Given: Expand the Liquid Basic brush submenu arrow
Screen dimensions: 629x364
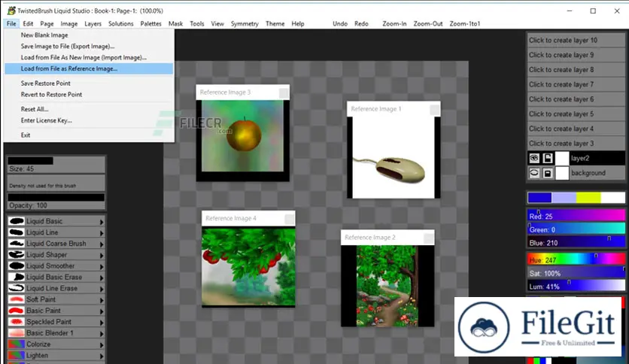Looking at the screenshot, I should 102,222.
